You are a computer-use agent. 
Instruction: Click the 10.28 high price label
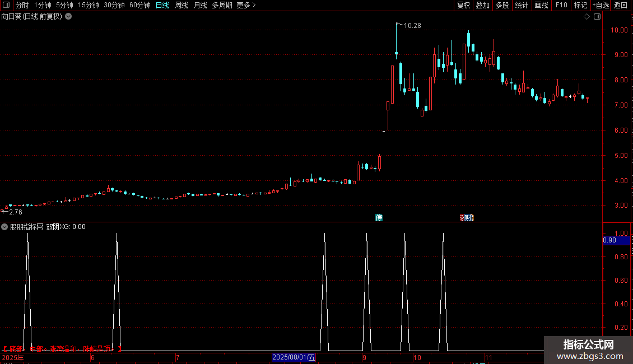[412, 26]
